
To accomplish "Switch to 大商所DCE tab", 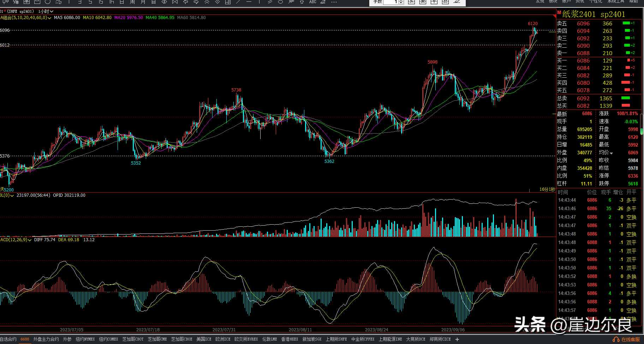I will point(416,339).
